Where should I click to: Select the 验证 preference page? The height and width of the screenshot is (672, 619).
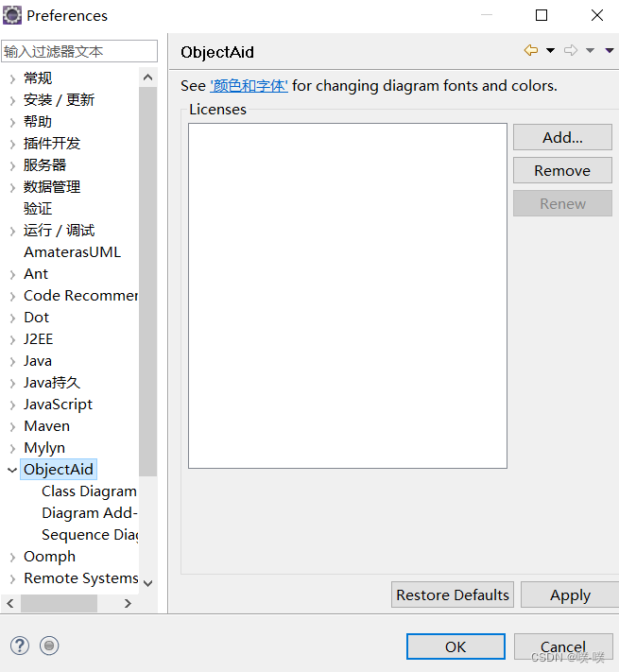38,209
